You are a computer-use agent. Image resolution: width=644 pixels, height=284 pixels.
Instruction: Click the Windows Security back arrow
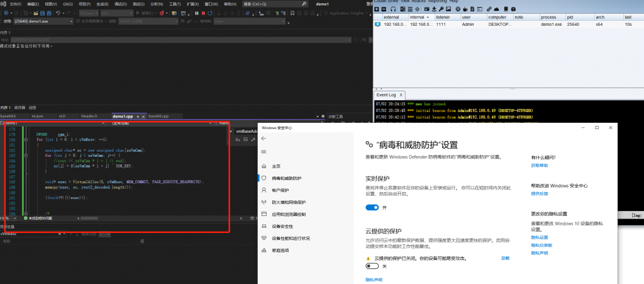pos(264,138)
